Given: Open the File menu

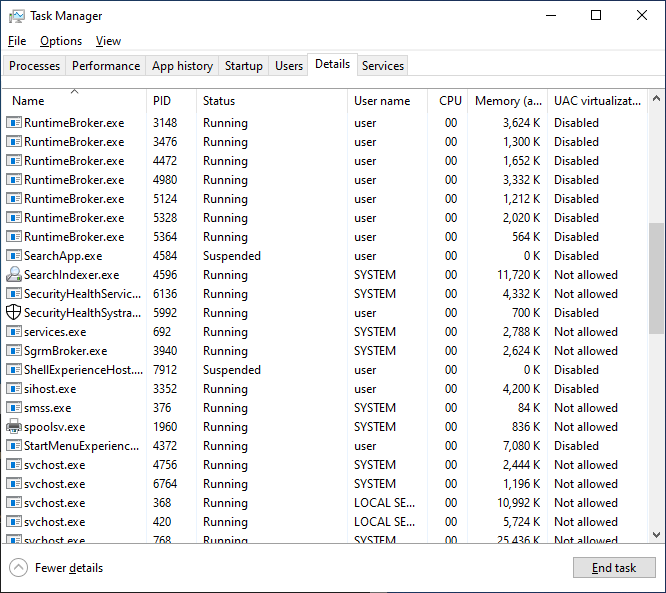Looking at the screenshot, I should coord(17,41).
